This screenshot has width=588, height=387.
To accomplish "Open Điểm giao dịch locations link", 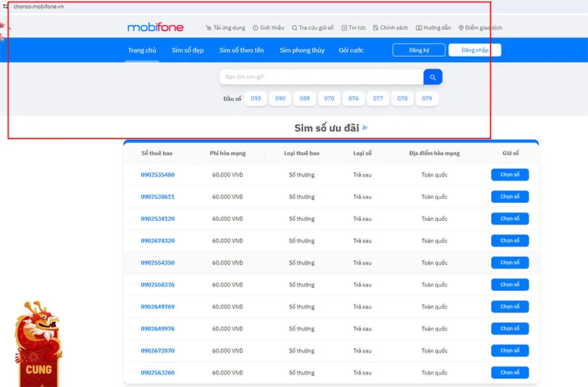I will [480, 28].
